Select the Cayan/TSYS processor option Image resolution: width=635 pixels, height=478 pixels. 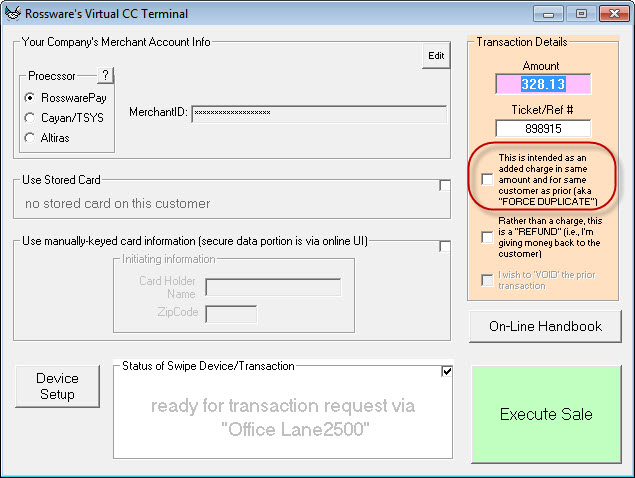(31, 118)
